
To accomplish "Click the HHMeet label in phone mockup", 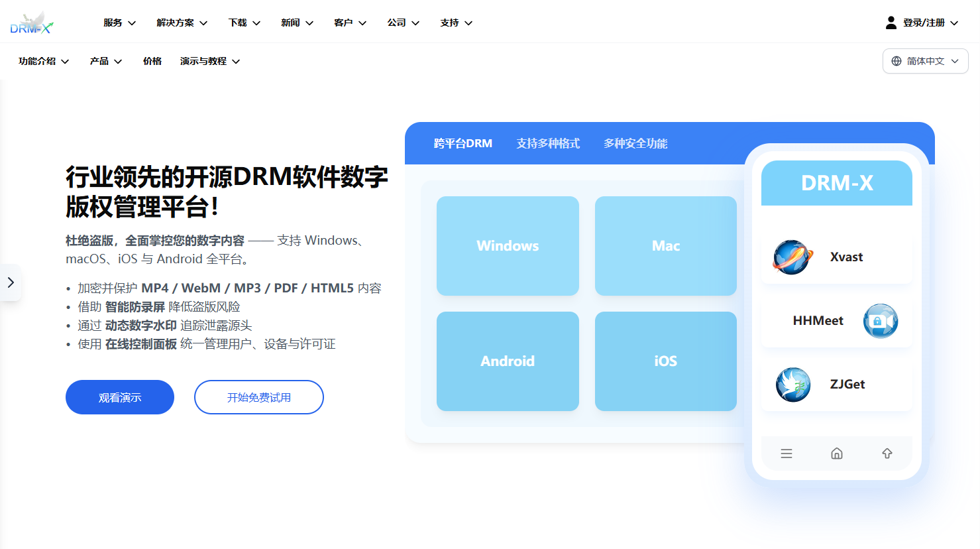I will pyautogui.click(x=818, y=321).
